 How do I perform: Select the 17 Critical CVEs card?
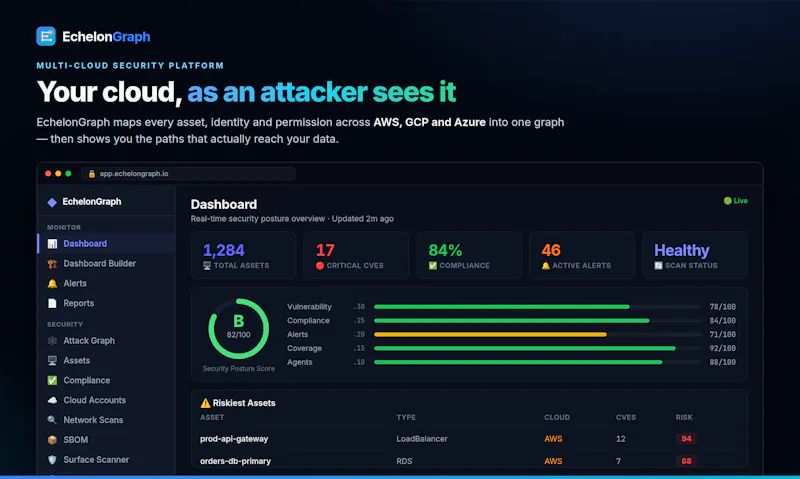(356, 255)
